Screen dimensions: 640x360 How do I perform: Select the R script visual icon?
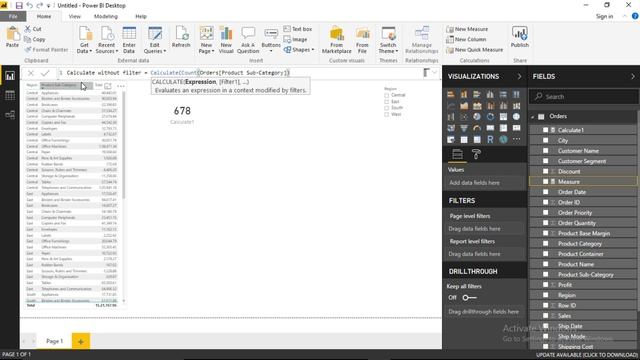490,140
